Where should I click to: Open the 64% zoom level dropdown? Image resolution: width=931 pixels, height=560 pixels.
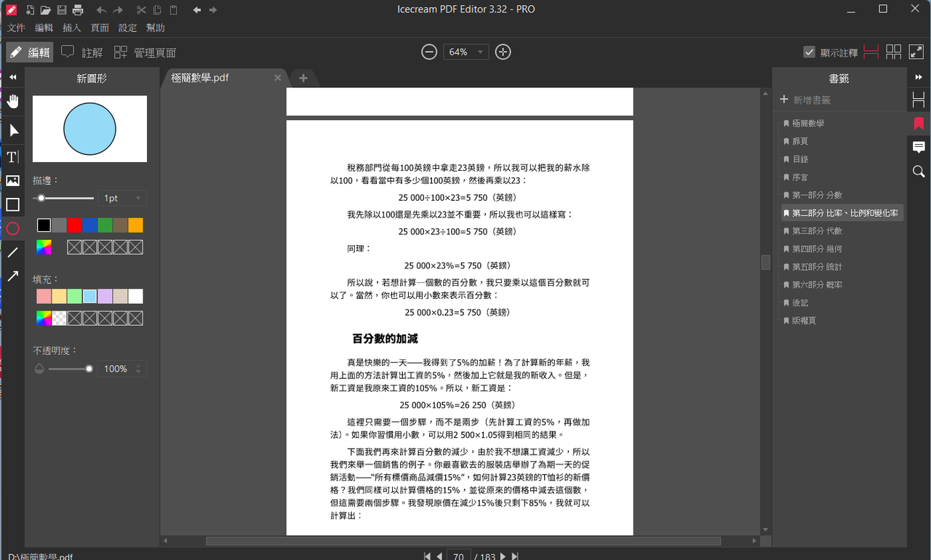pyautogui.click(x=465, y=52)
